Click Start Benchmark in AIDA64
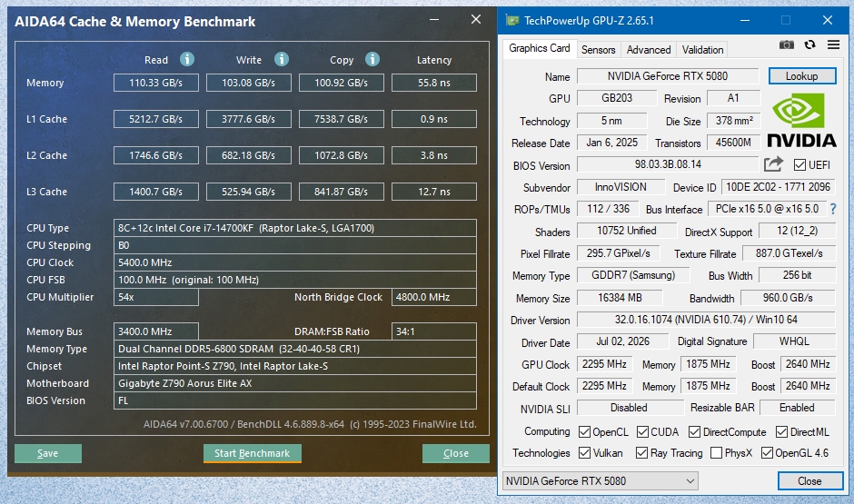This screenshot has width=854, height=504. tap(253, 453)
